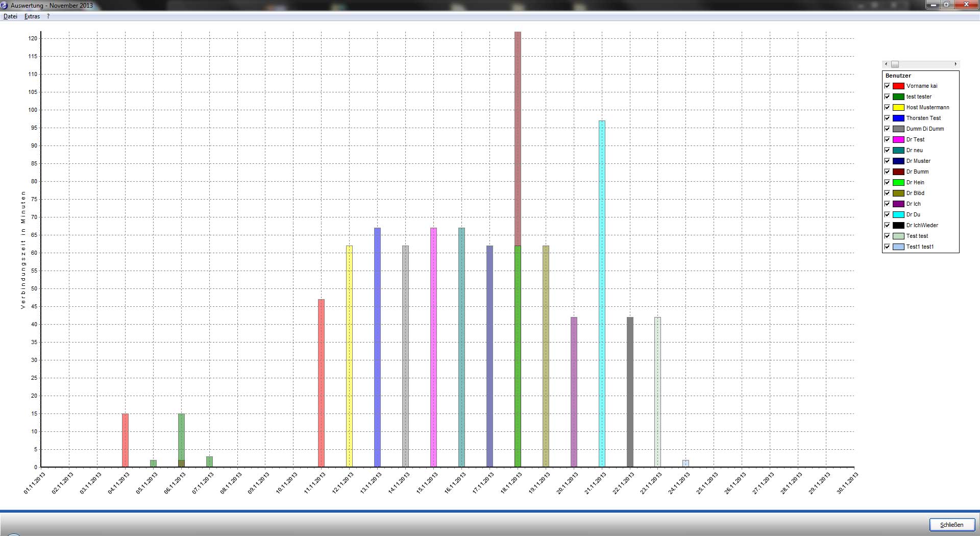Toggle the Test1 test1 checkbox
Screen dimensions: 980x536
[x=887, y=247]
